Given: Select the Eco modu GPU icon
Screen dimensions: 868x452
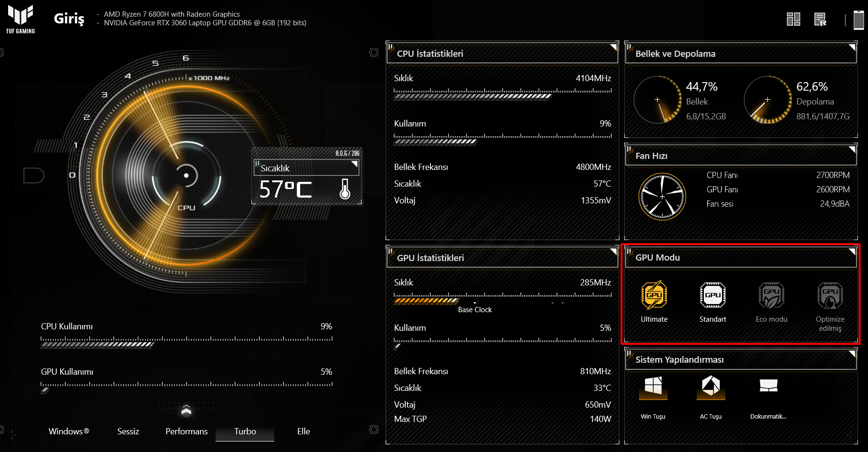Looking at the screenshot, I should (772, 295).
